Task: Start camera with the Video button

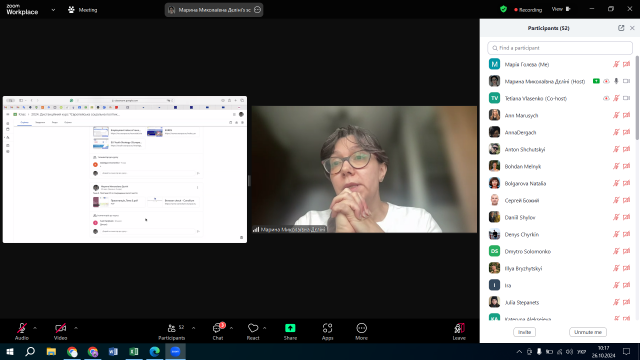Action: tap(60, 331)
